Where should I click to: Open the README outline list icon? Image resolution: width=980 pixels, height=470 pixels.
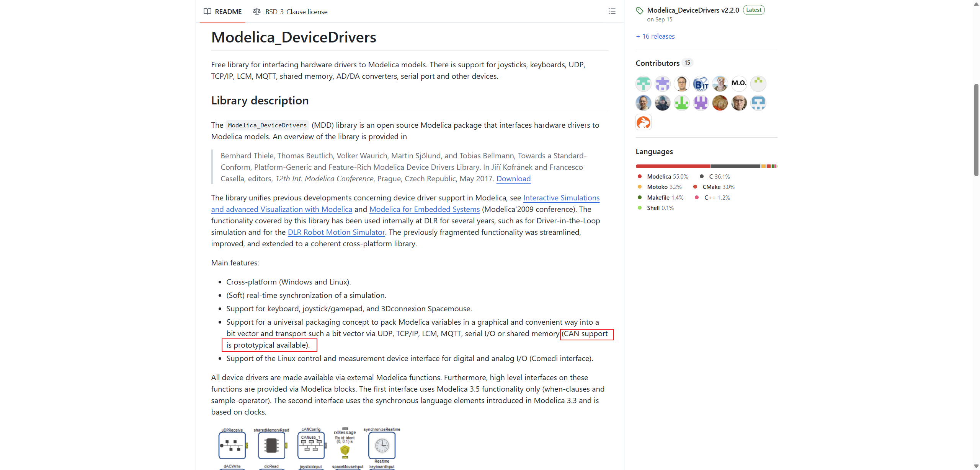tap(612, 11)
